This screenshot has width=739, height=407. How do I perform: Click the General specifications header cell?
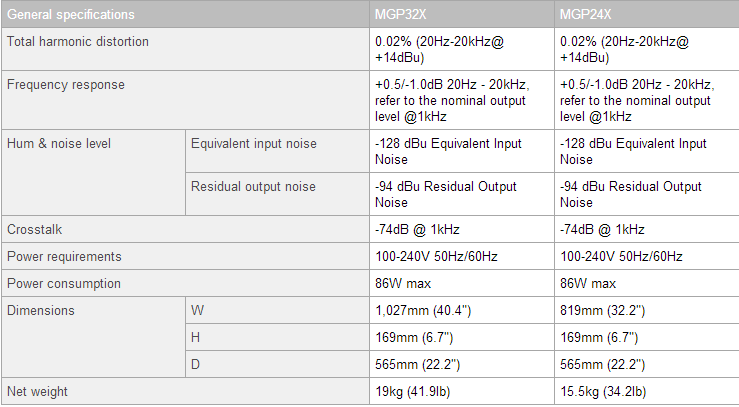(x=70, y=15)
